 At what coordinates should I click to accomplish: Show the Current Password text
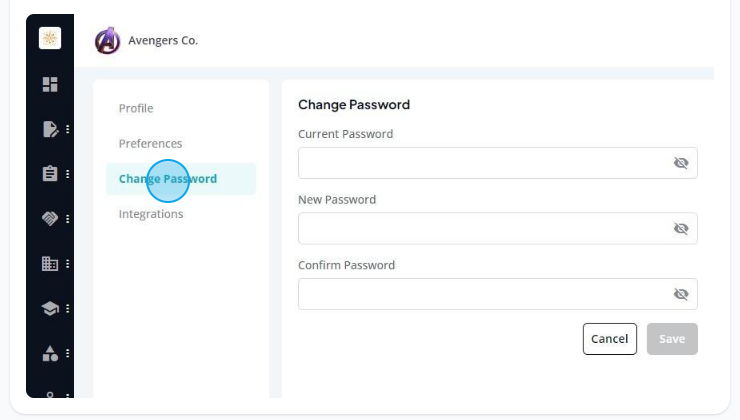(681, 163)
